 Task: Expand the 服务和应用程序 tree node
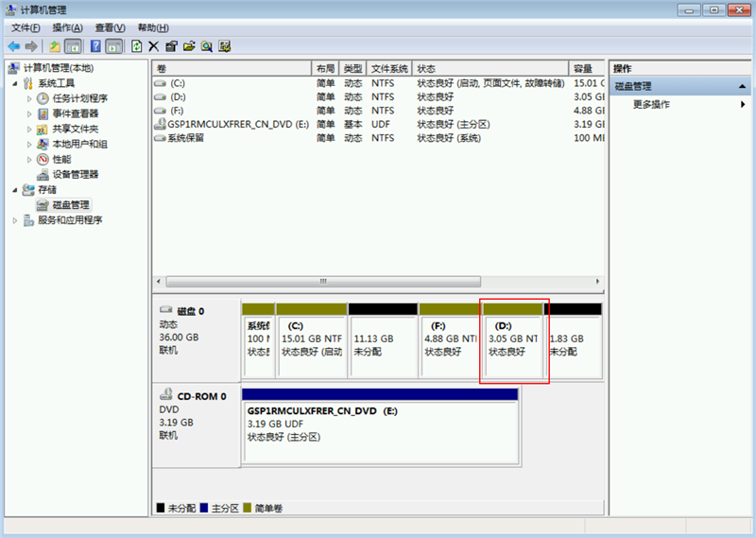[x=15, y=220]
